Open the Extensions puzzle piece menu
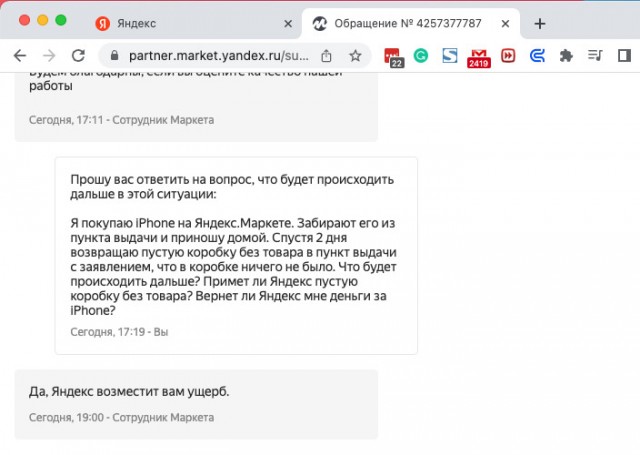Viewport: 640px width, 455px height. 568,56
